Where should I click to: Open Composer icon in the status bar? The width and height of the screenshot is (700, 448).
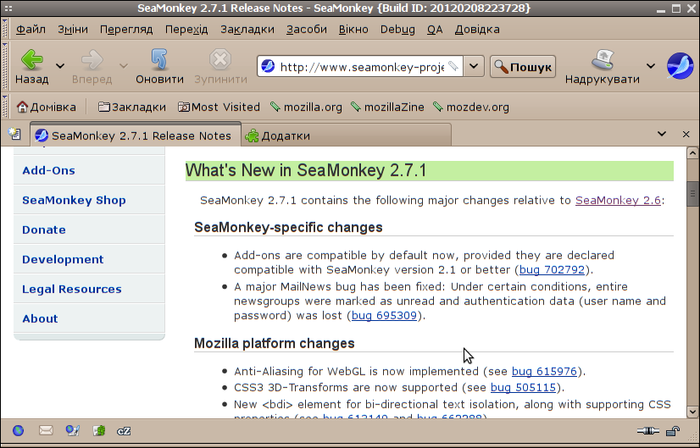click(x=72, y=431)
